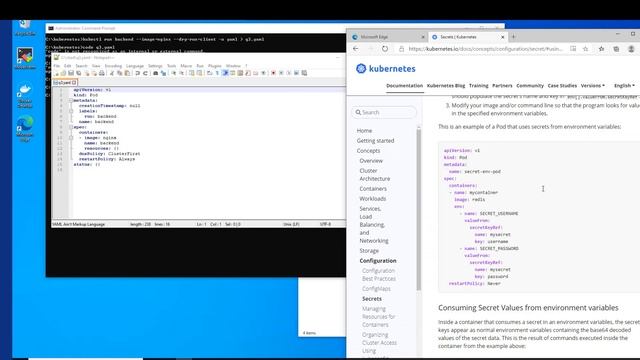Open File menu in Notepad++
Image resolution: width=640 pixels, height=360 pixels.
point(57,66)
